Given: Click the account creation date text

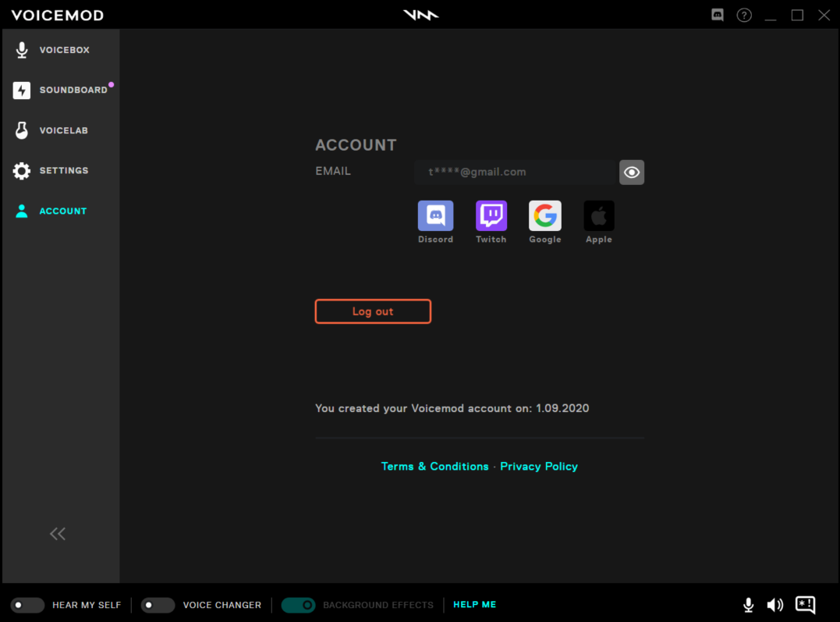Looking at the screenshot, I should pos(452,409).
